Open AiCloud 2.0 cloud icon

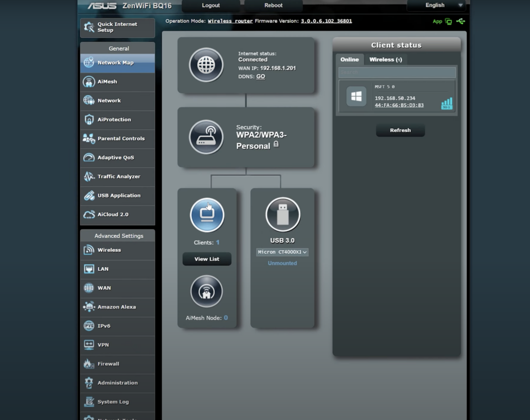[x=89, y=214]
